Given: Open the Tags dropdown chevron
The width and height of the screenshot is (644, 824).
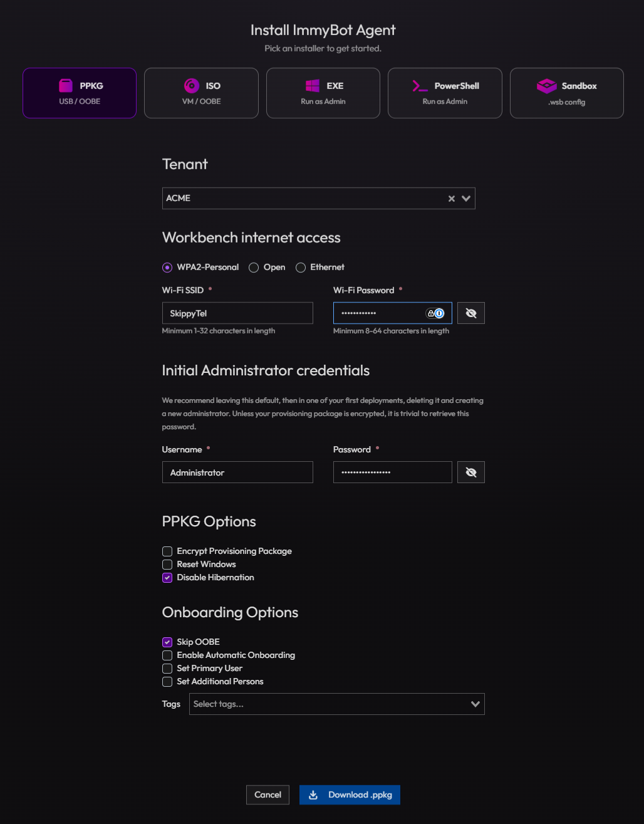Looking at the screenshot, I should coord(475,704).
